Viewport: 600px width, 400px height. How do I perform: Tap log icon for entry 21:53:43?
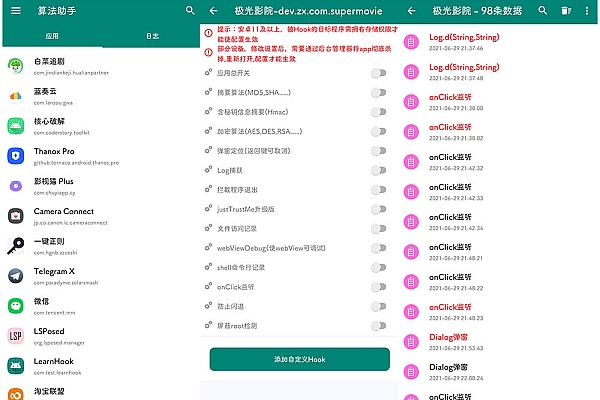tap(411, 342)
